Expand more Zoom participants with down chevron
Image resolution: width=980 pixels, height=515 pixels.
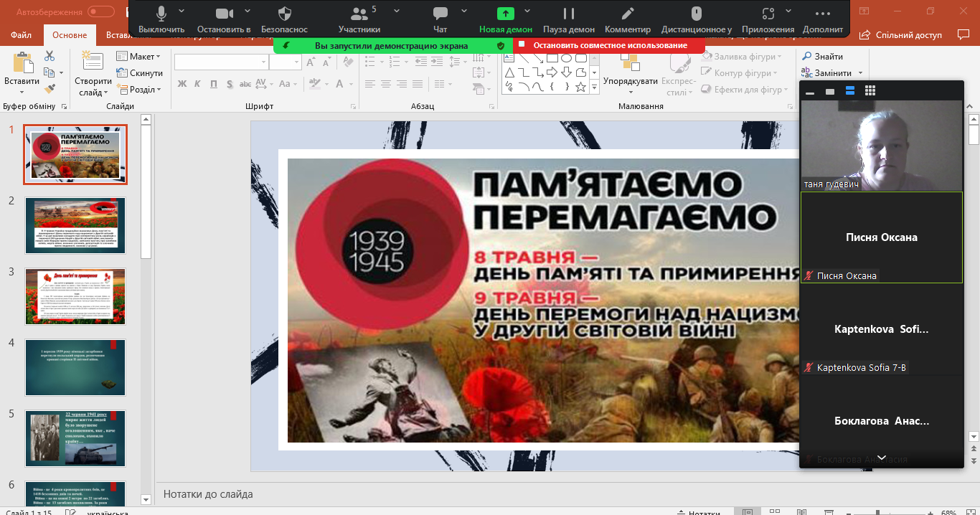882,458
